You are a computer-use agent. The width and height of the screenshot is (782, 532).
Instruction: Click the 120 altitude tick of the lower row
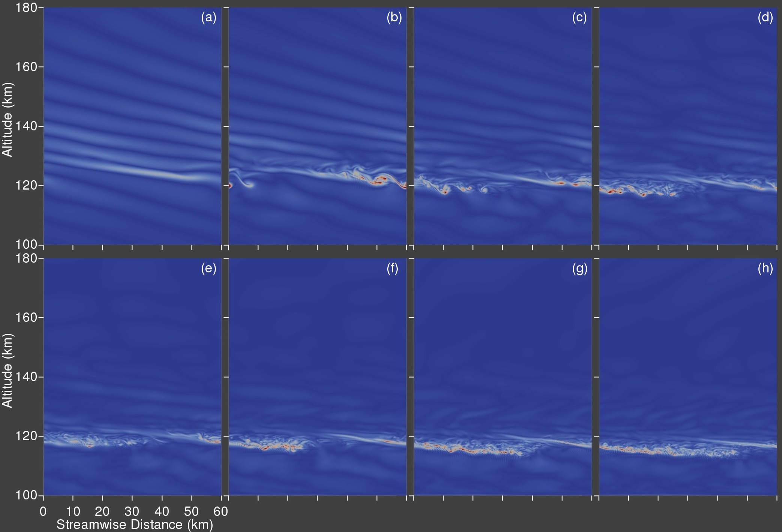tap(26, 436)
